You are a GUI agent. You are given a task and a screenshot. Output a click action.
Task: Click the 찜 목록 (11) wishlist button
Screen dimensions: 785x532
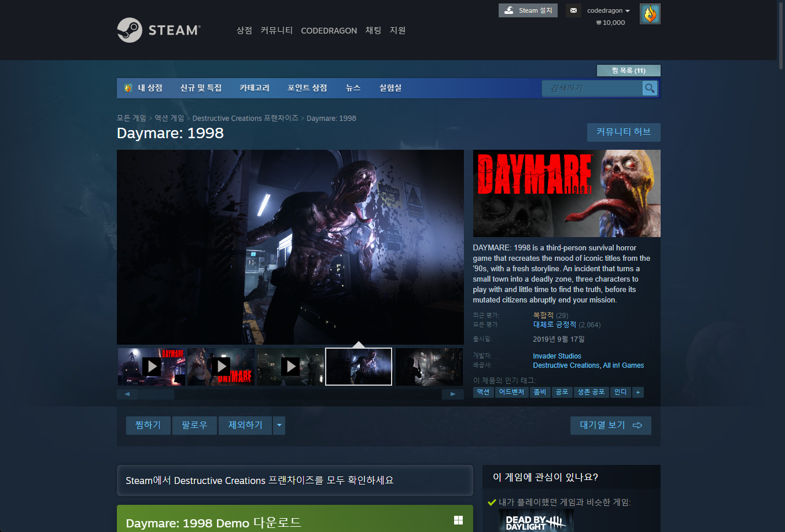628,71
